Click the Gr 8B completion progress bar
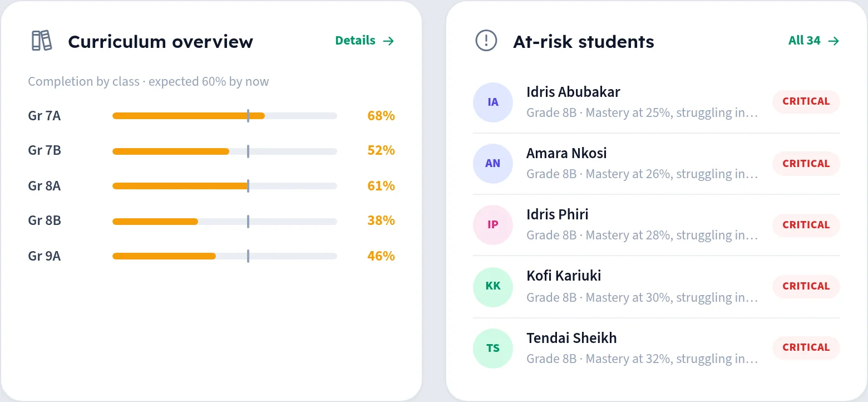This screenshot has width=868, height=402. tap(225, 221)
